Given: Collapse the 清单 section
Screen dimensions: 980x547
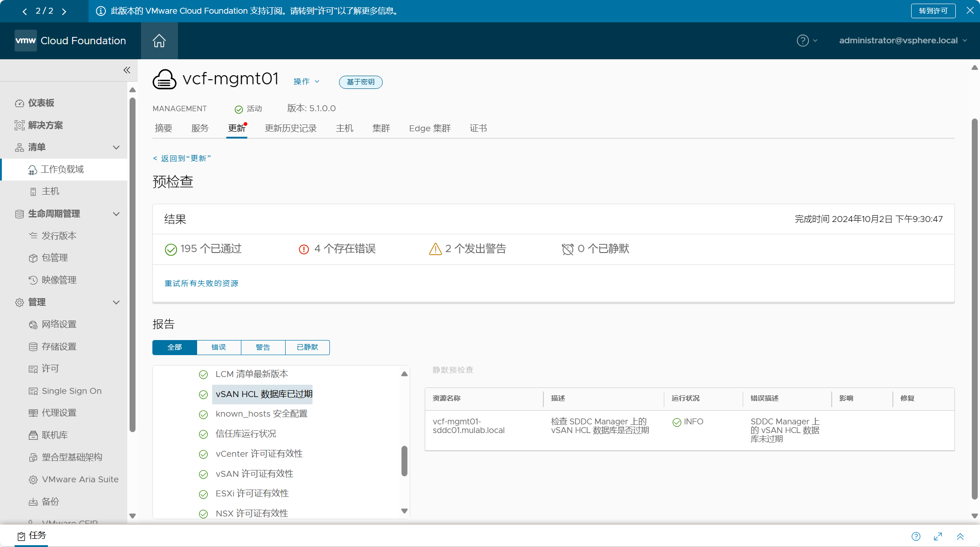Looking at the screenshot, I should pos(116,147).
